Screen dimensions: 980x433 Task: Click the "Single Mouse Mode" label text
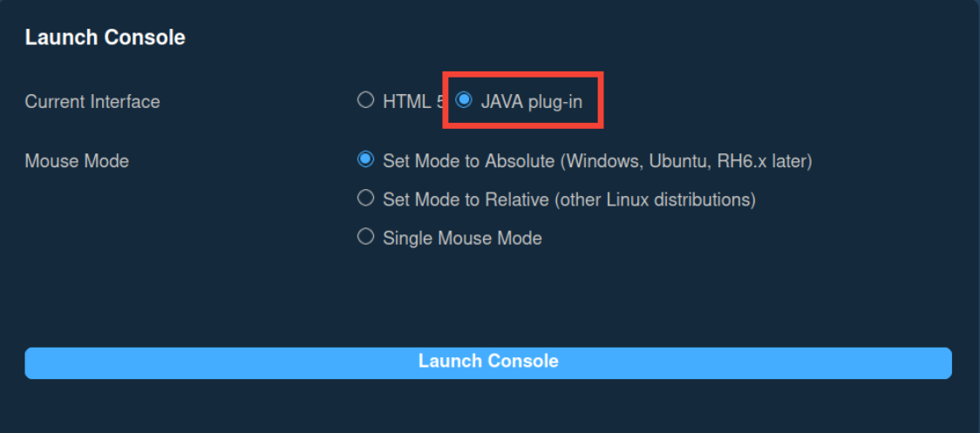point(462,238)
